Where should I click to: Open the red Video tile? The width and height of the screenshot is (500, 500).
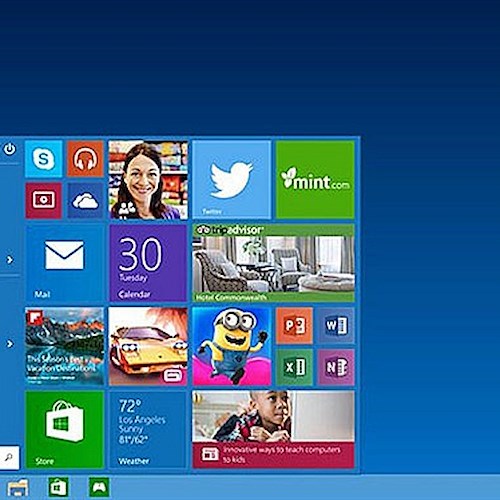point(44,200)
